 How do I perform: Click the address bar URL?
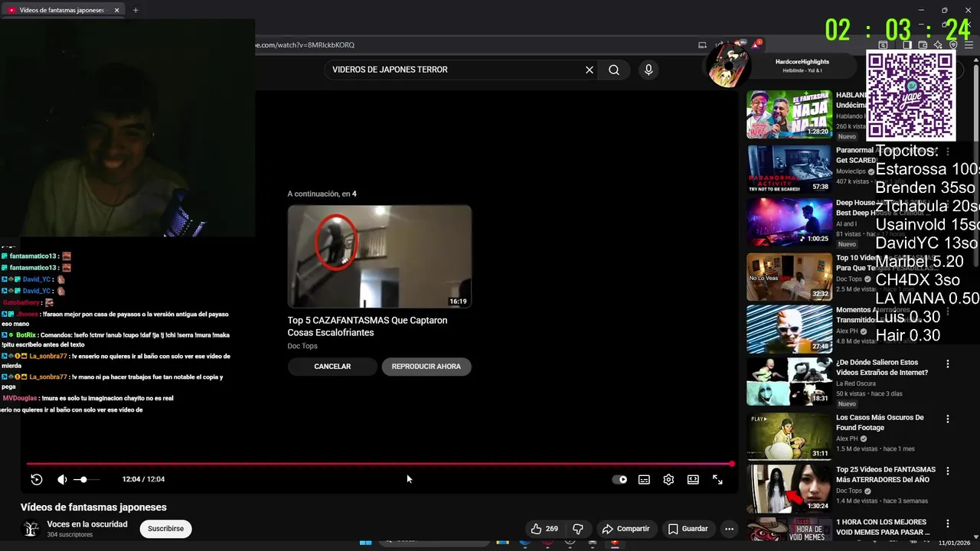[x=305, y=45]
